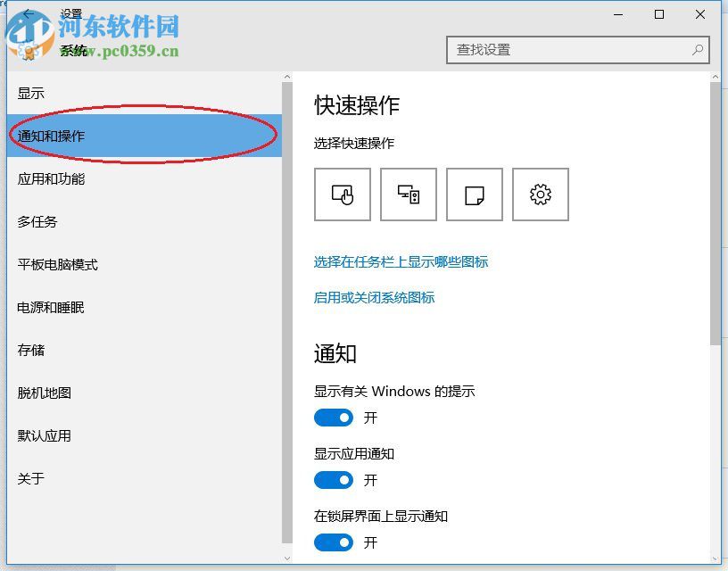Click 关于 at bottom of sidebar
Viewport: 728px width, 571px height.
[29, 478]
